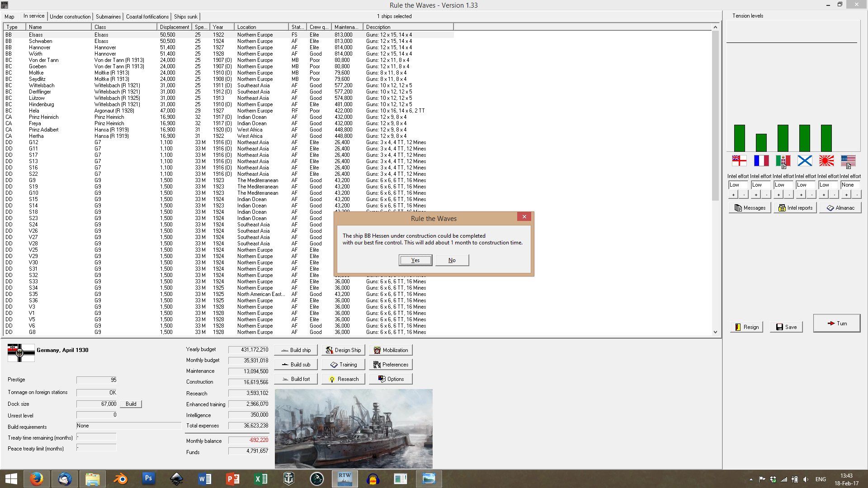Image resolution: width=868 pixels, height=488 pixels.
Task: Confirm Yes in fire control dialog
Action: (x=415, y=260)
